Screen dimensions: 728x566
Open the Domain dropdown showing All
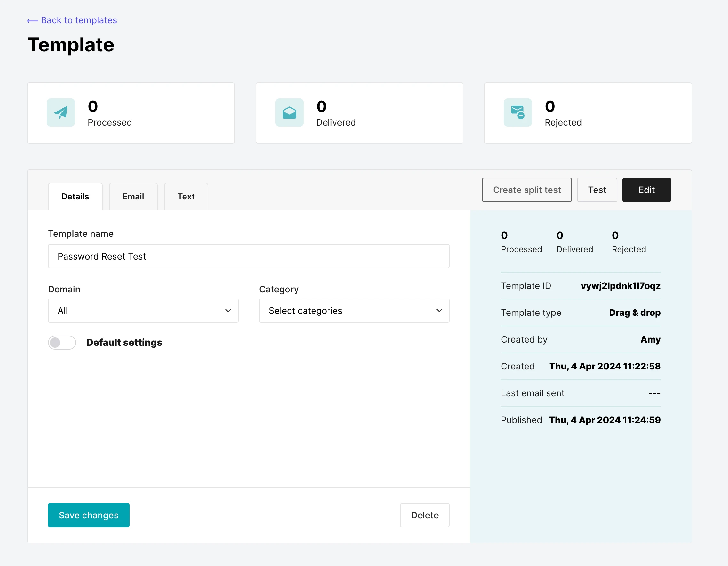click(143, 311)
